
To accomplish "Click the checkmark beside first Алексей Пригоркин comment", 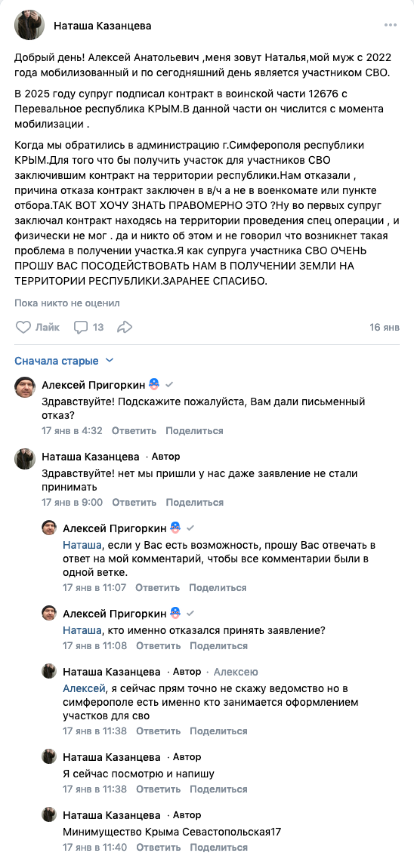I will [169, 385].
